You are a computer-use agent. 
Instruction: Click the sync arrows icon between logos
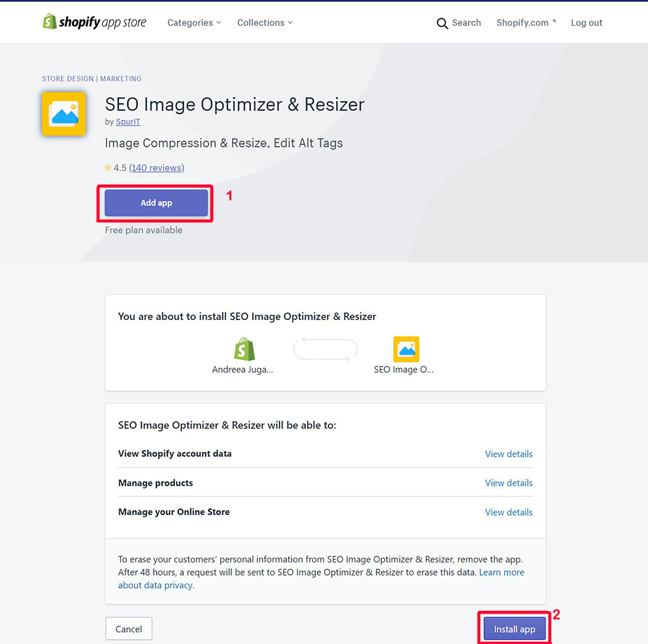(326, 349)
